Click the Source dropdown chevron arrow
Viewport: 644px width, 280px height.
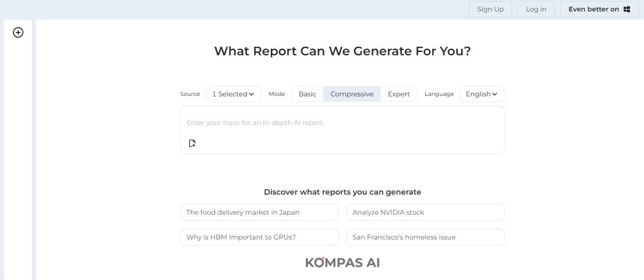(x=251, y=94)
